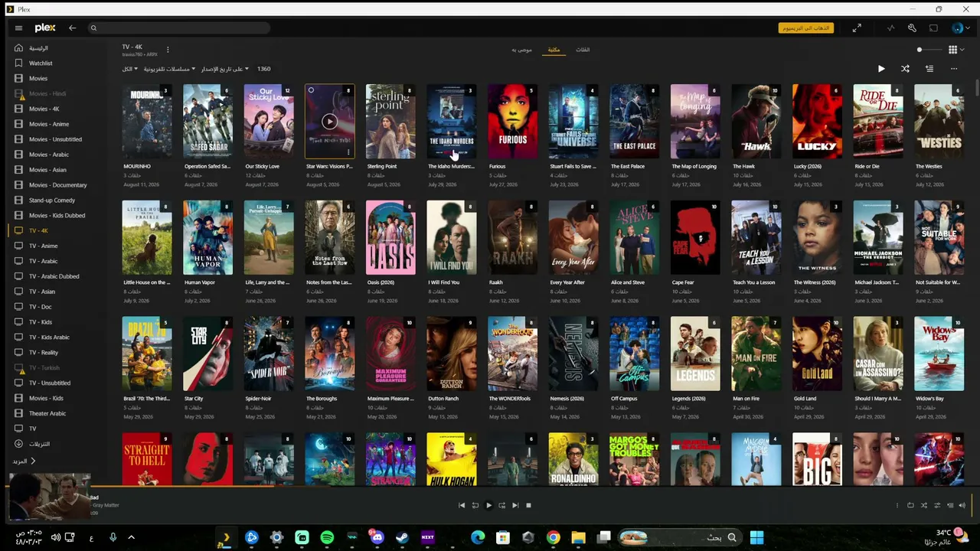This screenshot has width=980, height=551.
Task: Go back with the back arrow
Action: [x=72, y=28]
